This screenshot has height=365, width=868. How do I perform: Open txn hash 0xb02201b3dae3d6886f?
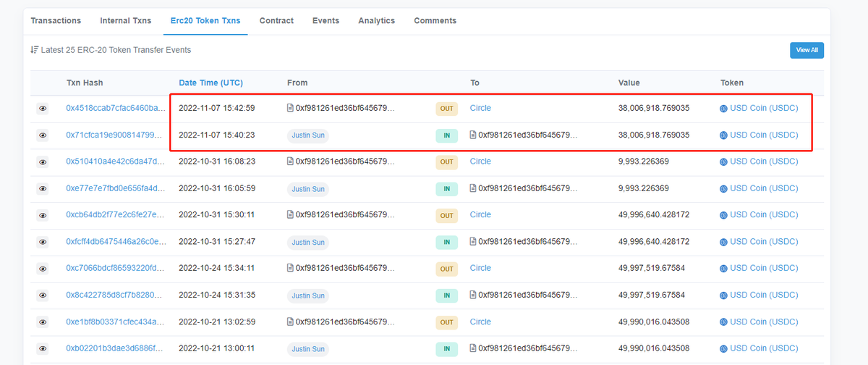click(116, 348)
